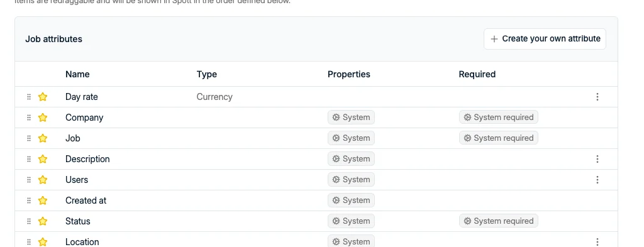
Task: Toggle the star for Status
Action: 43,221
